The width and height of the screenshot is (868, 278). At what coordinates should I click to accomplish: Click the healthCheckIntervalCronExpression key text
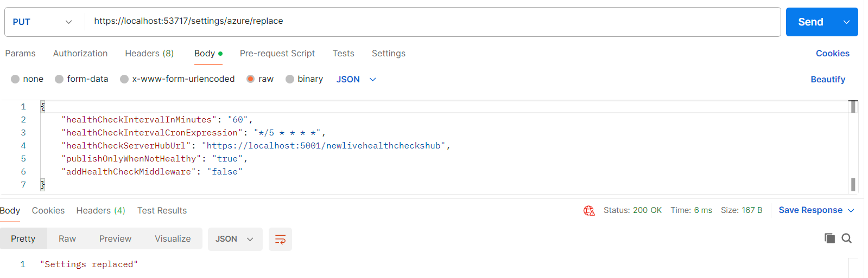point(152,133)
